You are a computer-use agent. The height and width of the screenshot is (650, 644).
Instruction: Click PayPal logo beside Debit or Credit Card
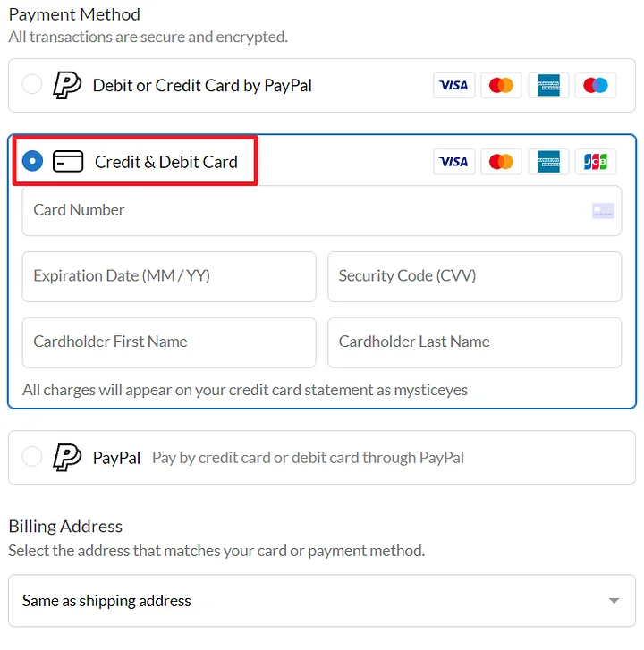(67, 85)
